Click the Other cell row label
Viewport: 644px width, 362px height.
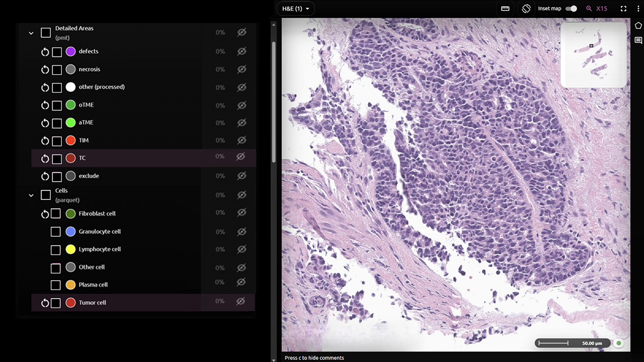pos(91,267)
